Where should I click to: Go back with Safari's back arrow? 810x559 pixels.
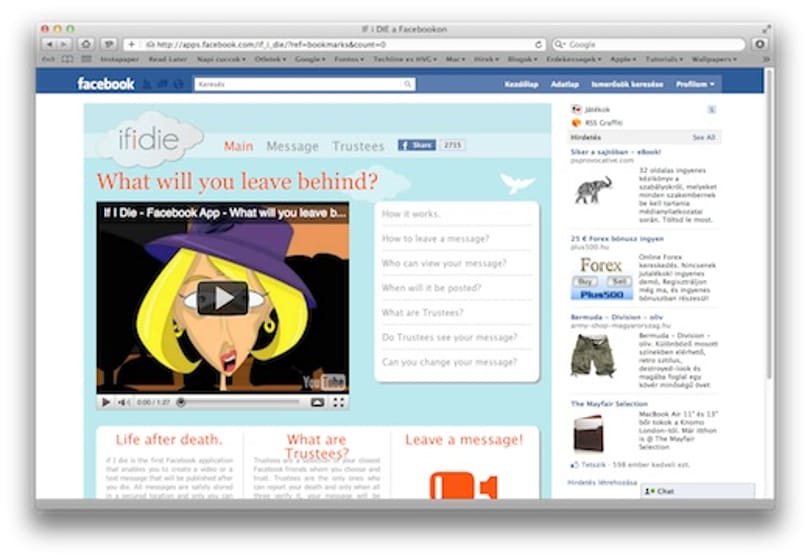pyautogui.click(x=50, y=44)
